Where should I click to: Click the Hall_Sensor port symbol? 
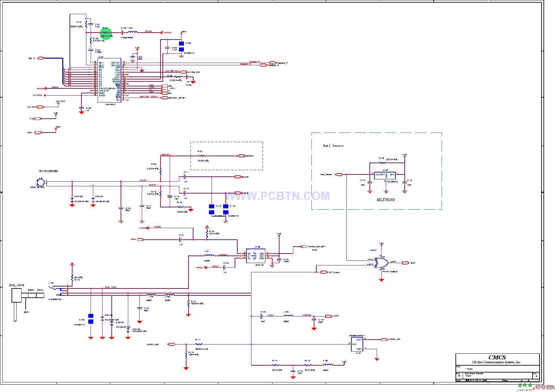point(339,174)
